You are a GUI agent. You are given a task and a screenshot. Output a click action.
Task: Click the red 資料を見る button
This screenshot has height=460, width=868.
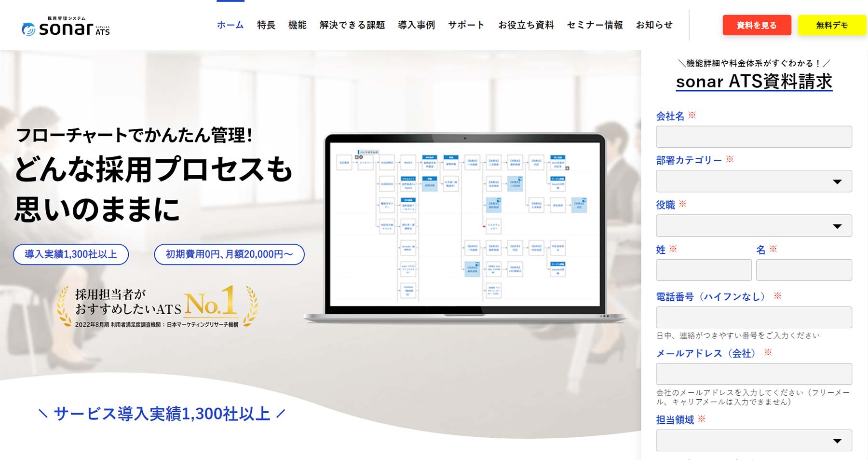[x=757, y=25]
